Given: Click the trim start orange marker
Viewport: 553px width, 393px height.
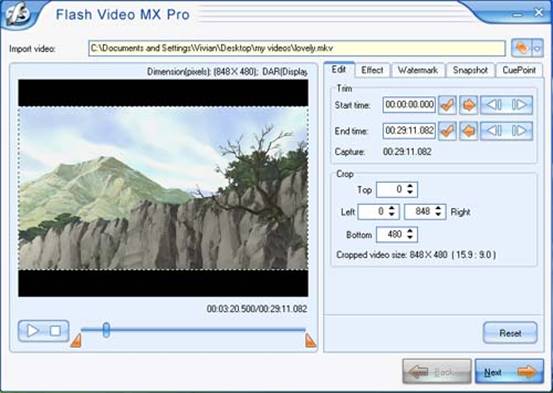Looking at the screenshot, I should (76, 341).
